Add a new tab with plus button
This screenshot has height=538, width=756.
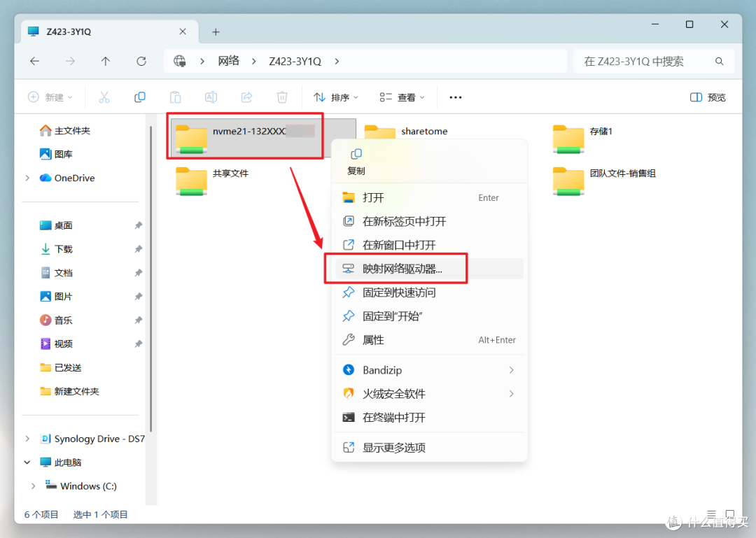tap(216, 31)
